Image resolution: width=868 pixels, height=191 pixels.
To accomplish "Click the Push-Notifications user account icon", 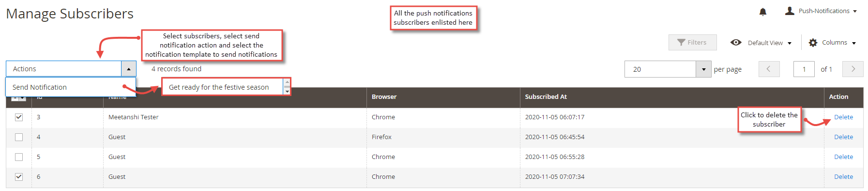I will tap(790, 11).
